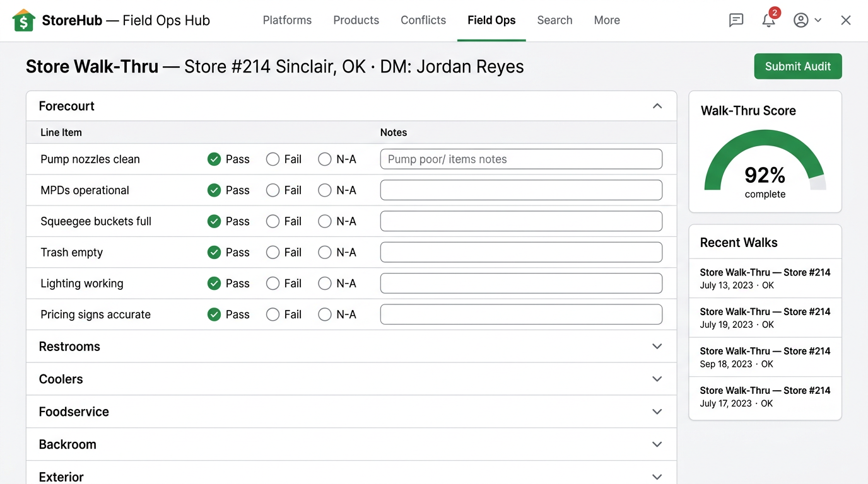Open the Platforms tab
Viewport: 868px width, 484px height.
[x=287, y=20]
